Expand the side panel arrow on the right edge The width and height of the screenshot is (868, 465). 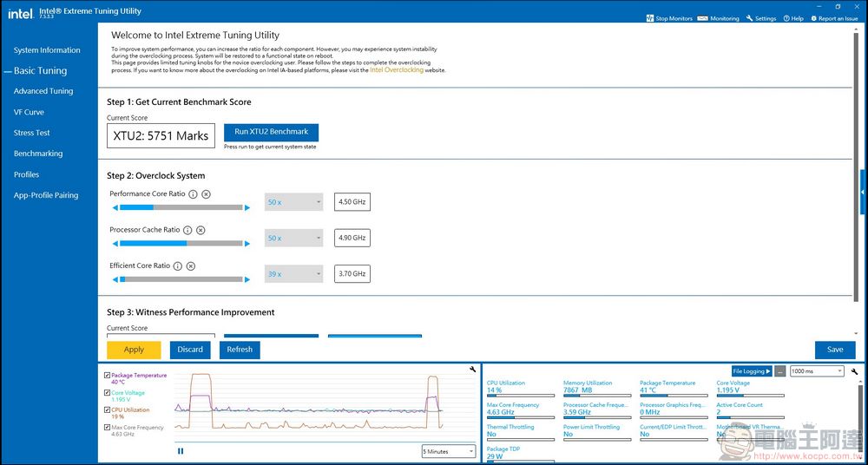863,192
